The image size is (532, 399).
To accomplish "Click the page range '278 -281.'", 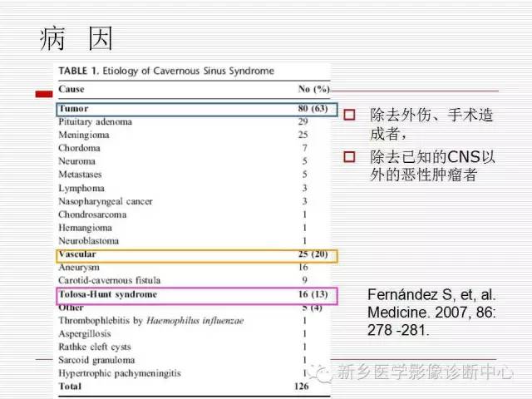I will 398,330.
